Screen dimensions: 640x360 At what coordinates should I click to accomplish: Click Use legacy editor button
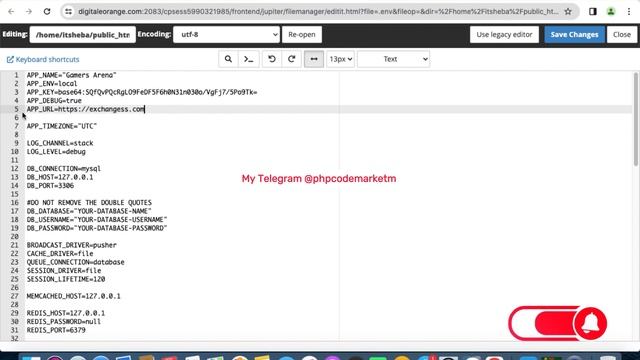[x=504, y=35]
